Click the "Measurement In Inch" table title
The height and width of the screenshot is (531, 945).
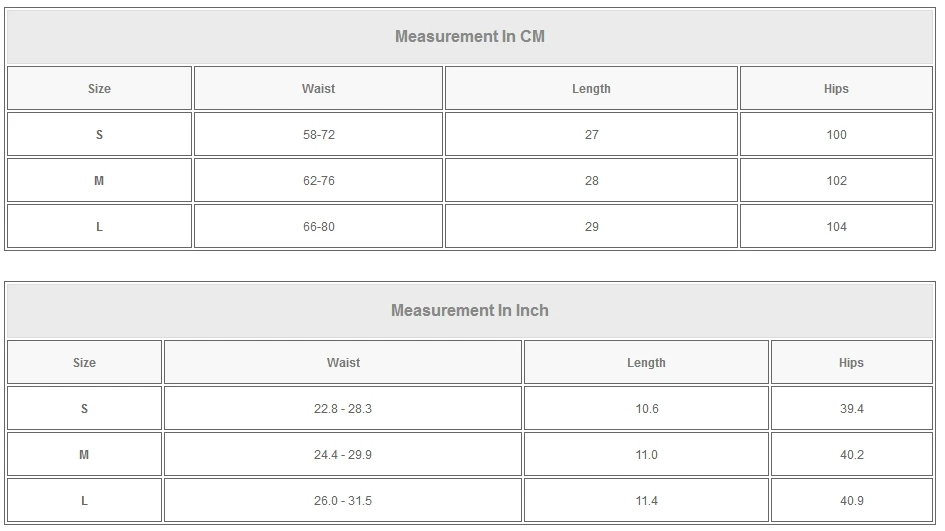tap(469, 311)
